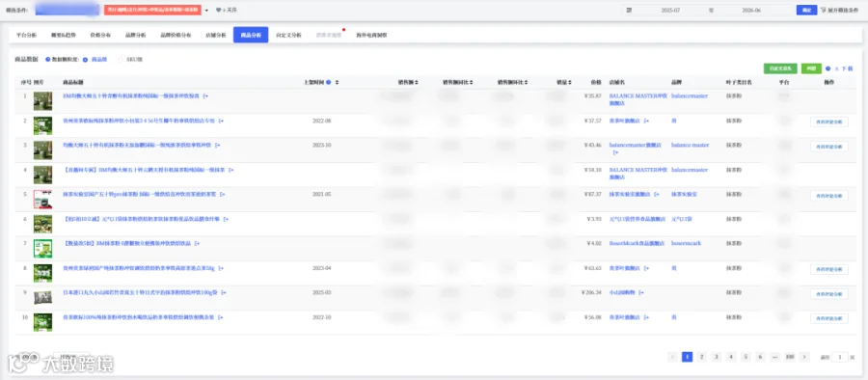Click store link icon in the ¥56.08 row
Screen dimensions: 868x380
646,317
